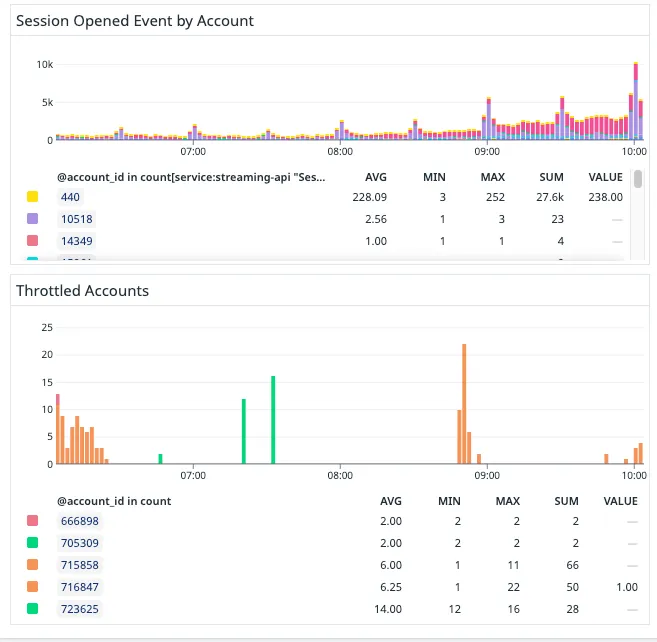Viewport: 657px width, 642px height.
Task: Select account 10518 in the legend
Action: 76,219
